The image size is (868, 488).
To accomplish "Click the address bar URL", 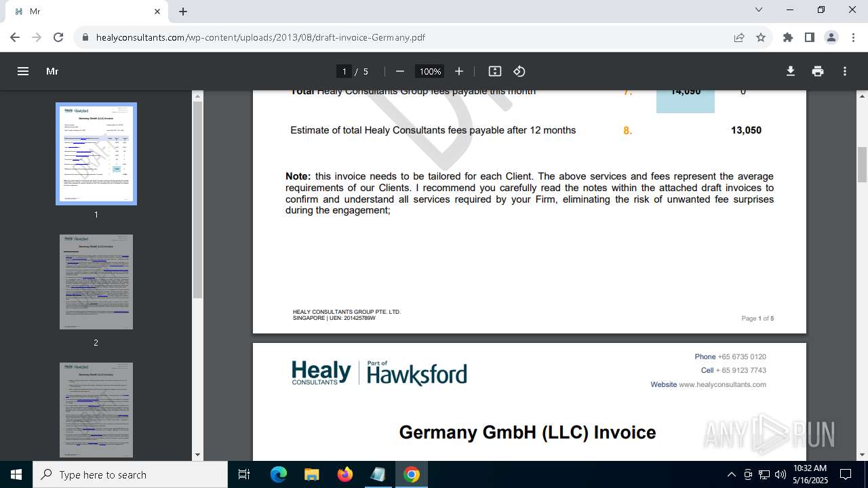I will [x=260, y=37].
